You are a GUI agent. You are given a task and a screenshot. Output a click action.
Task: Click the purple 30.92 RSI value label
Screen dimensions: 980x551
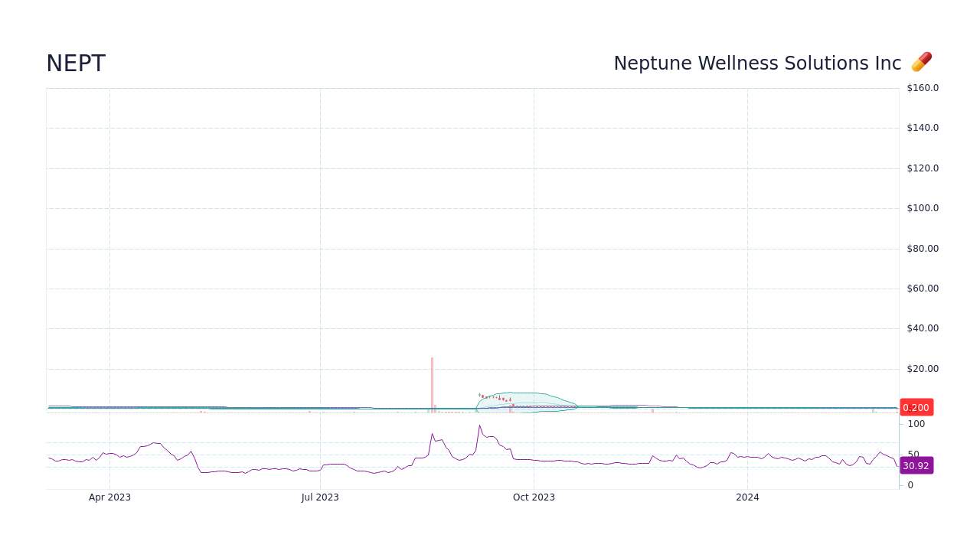tap(916, 465)
